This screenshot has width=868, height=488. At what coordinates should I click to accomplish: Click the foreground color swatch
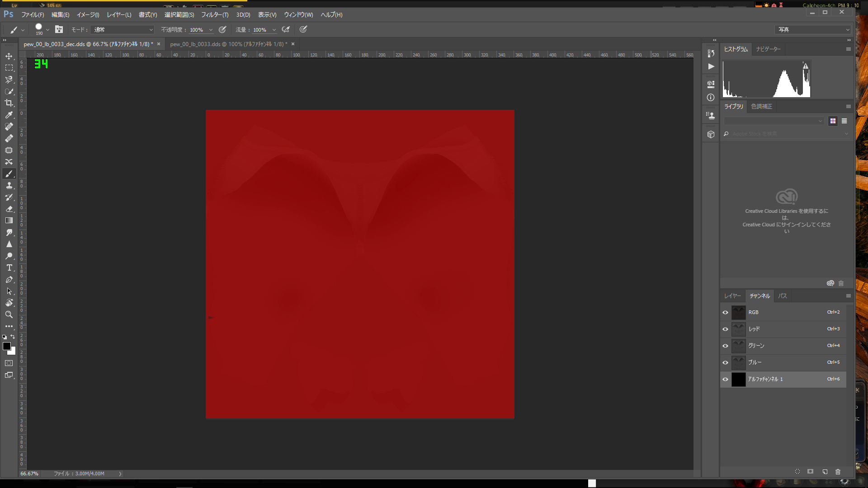[6, 347]
